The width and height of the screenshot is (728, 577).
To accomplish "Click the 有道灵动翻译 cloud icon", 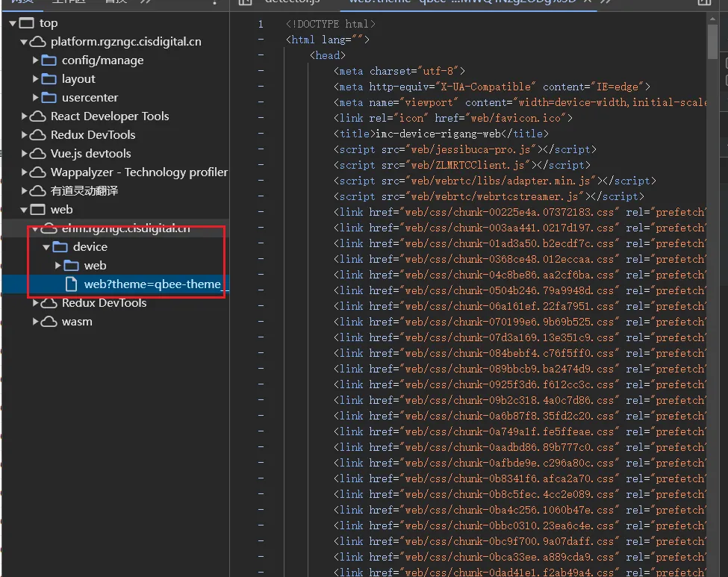I will click(37, 191).
